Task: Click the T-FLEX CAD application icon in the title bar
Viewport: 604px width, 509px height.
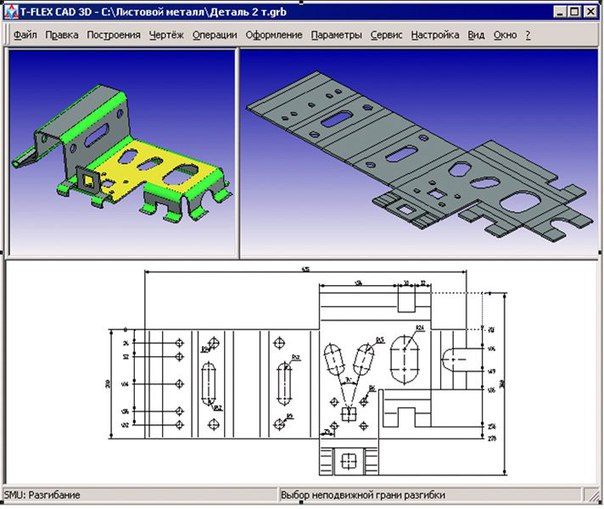Action: [11, 12]
